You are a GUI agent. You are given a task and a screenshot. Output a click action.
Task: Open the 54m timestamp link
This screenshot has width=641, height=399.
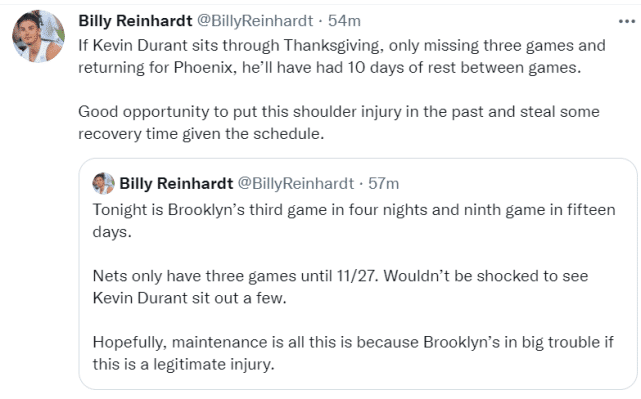click(345, 21)
